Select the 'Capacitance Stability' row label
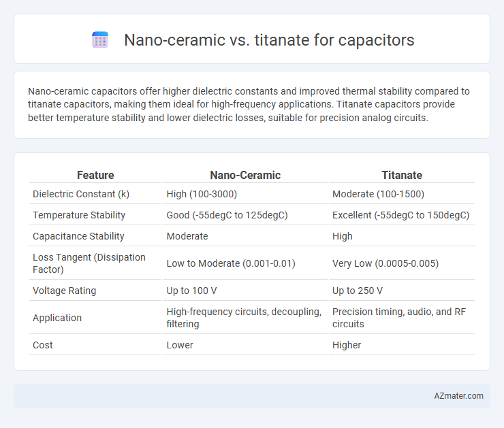504x428 pixels. [78, 236]
